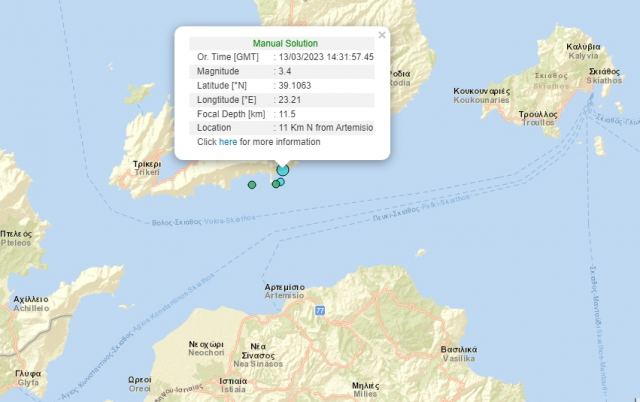Click the Volos-Skiathos ferry route label
Viewport: 640px width, 402px height.
tap(203, 221)
